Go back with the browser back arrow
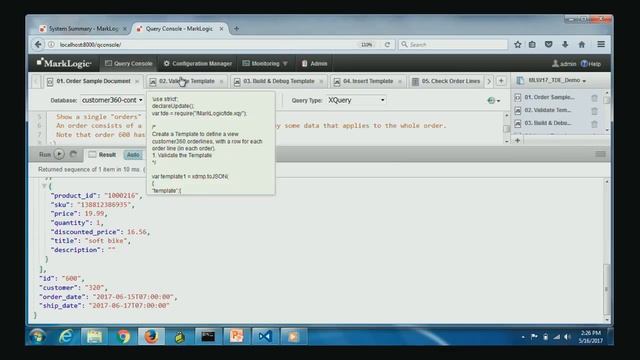 tap(38, 44)
